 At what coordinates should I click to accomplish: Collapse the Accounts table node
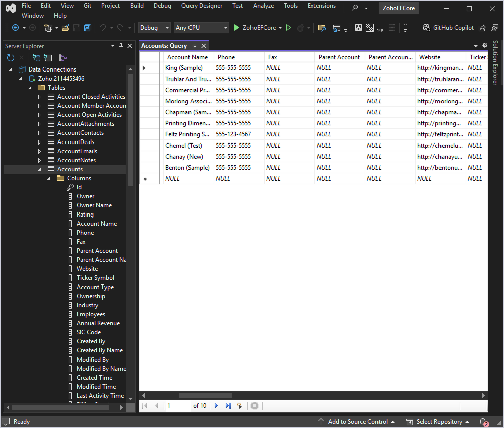pos(40,169)
